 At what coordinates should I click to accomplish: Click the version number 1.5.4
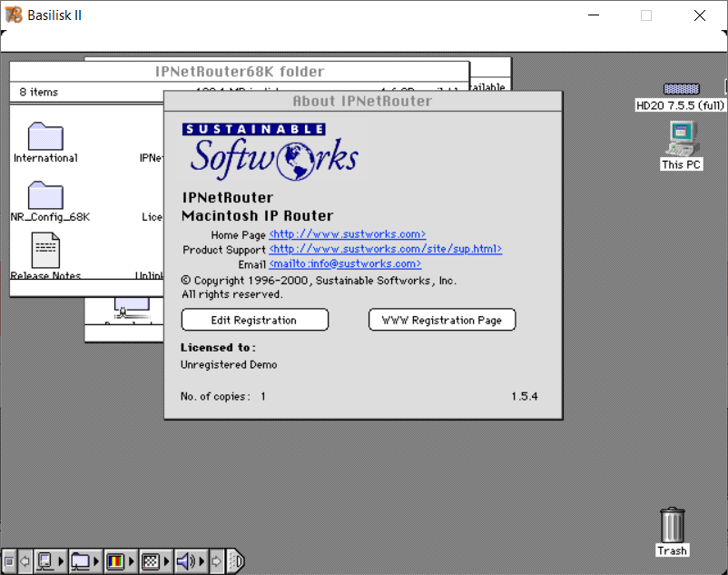(x=525, y=396)
